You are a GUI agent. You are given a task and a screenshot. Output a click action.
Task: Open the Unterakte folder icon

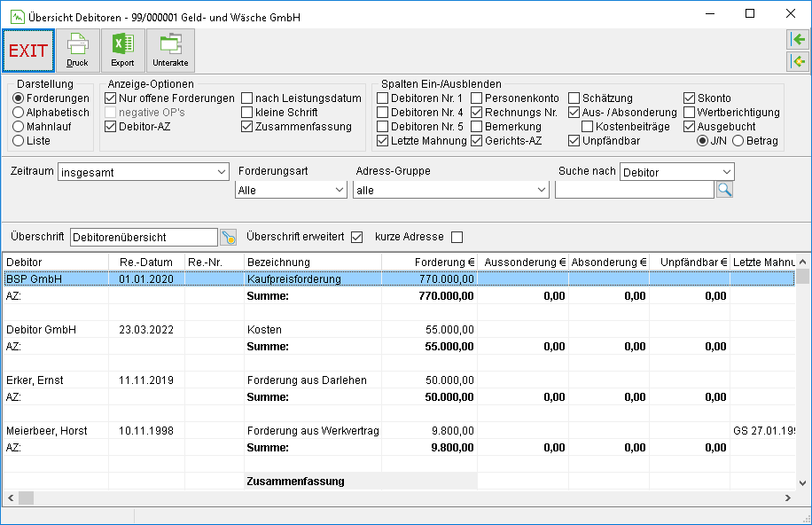170,51
